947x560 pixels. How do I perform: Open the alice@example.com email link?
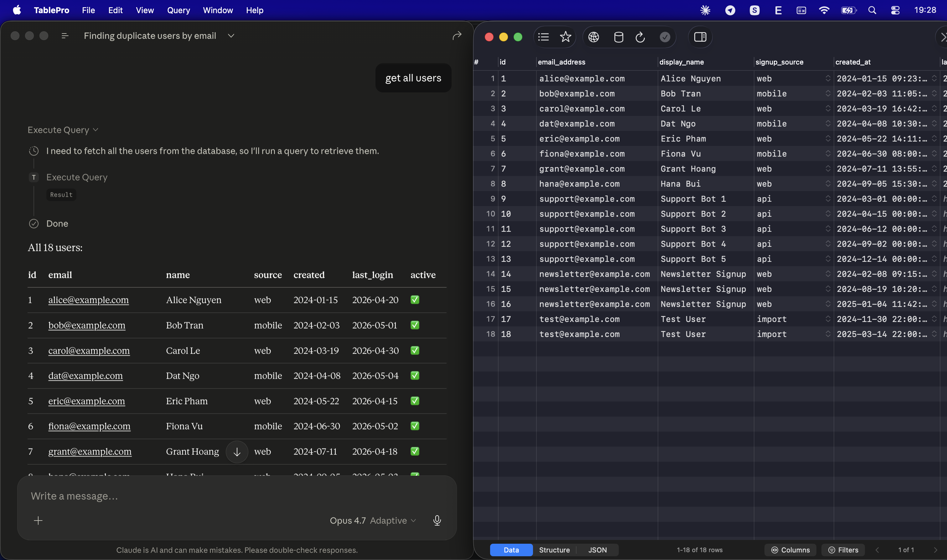(x=88, y=300)
